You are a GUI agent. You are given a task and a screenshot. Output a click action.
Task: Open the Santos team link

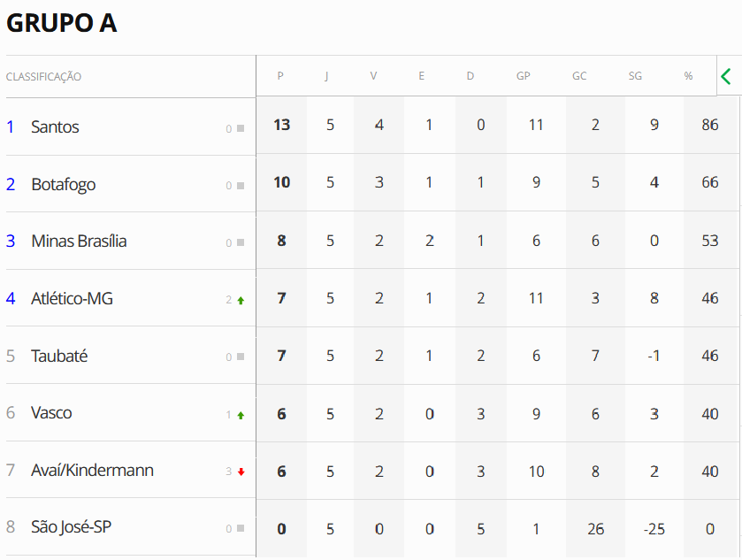[x=55, y=127]
